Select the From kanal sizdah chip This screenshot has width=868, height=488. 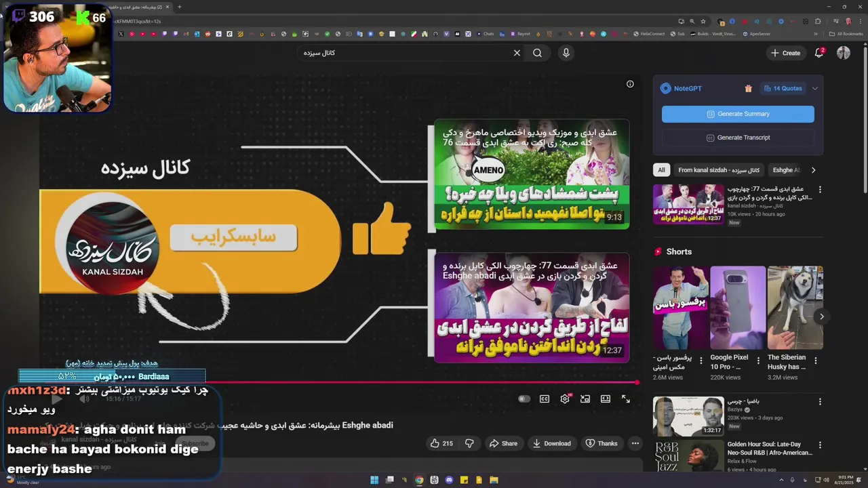(719, 170)
